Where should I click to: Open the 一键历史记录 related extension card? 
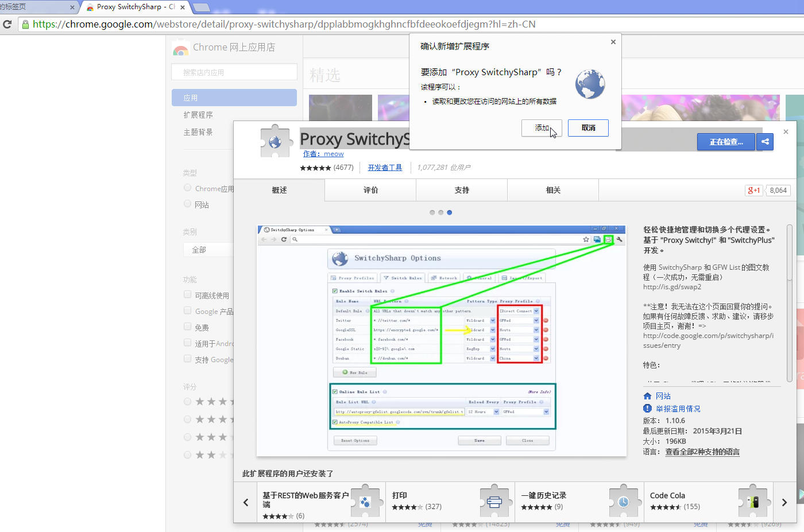[x=579, y=502]
